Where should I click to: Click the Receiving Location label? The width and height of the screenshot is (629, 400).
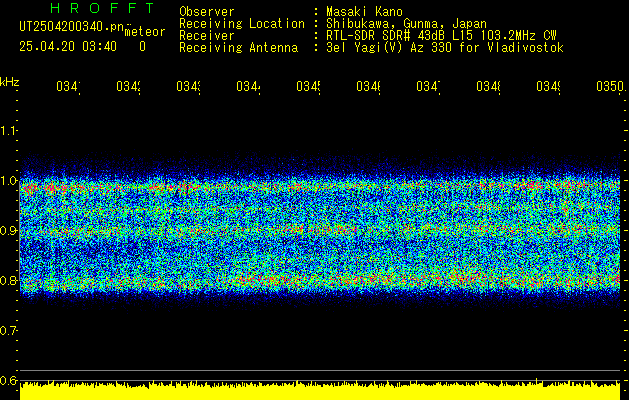(x=242, y=24)
